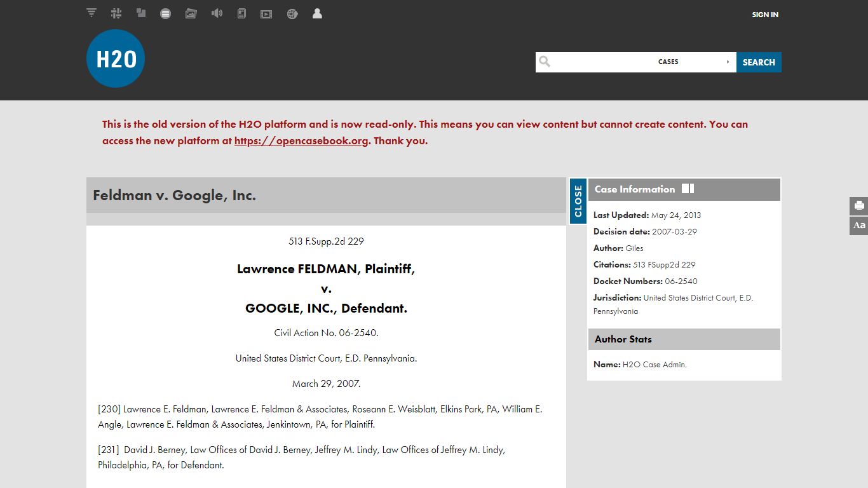Click the audio speaker icon
868x488 pixels.
pyautogui.click(x=217, y=13)
